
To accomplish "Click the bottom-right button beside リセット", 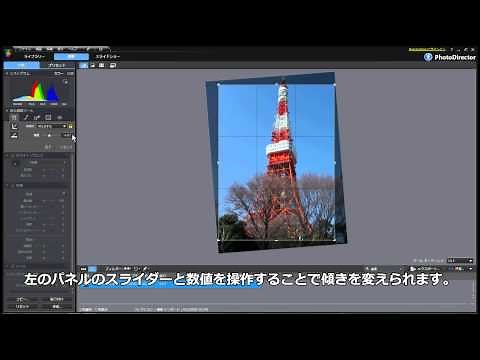I will coord(56,306).
